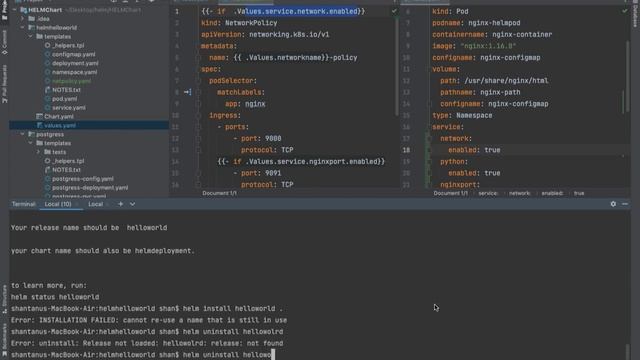Viewport: 640px width, 360px height.
Task: Open Structure tool window from left stripe
Action: click(x=4, y=299)
